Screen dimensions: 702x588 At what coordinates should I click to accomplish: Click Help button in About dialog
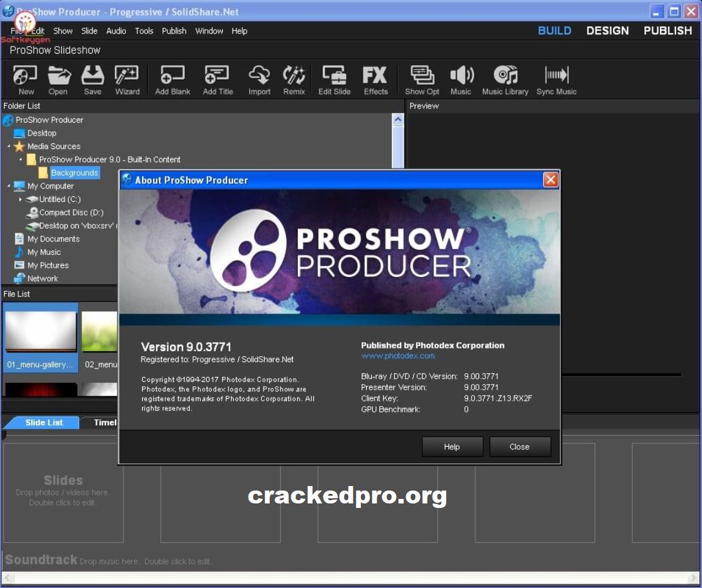click(452, 447)
